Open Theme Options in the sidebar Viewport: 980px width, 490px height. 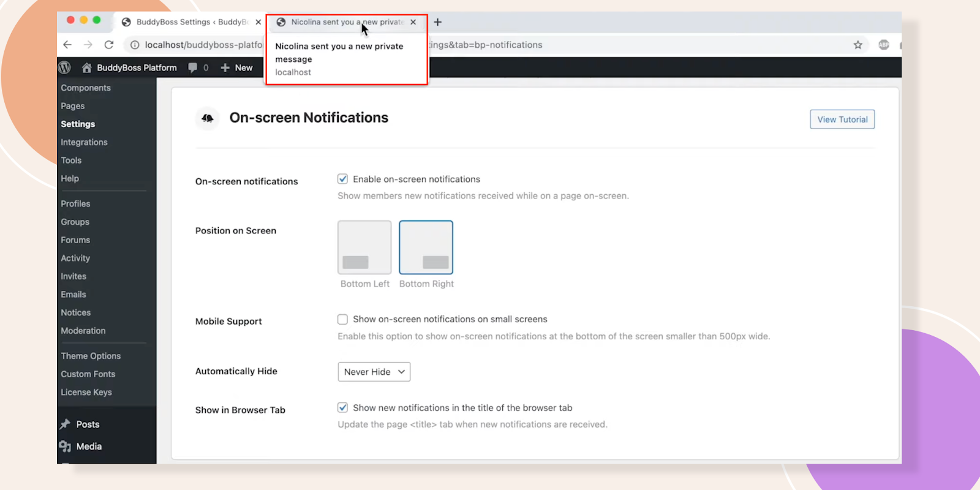click(91, 356)
